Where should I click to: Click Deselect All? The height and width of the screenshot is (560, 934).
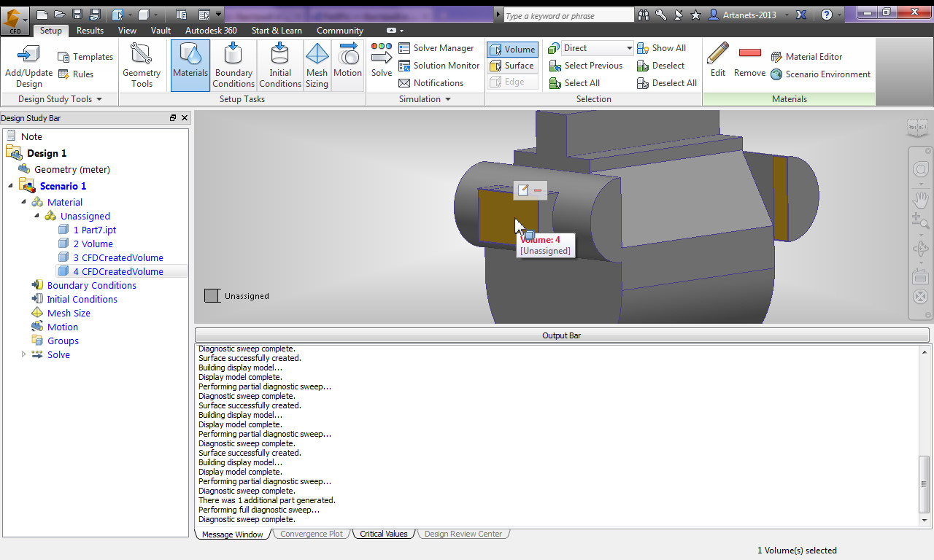pos(667,83)
